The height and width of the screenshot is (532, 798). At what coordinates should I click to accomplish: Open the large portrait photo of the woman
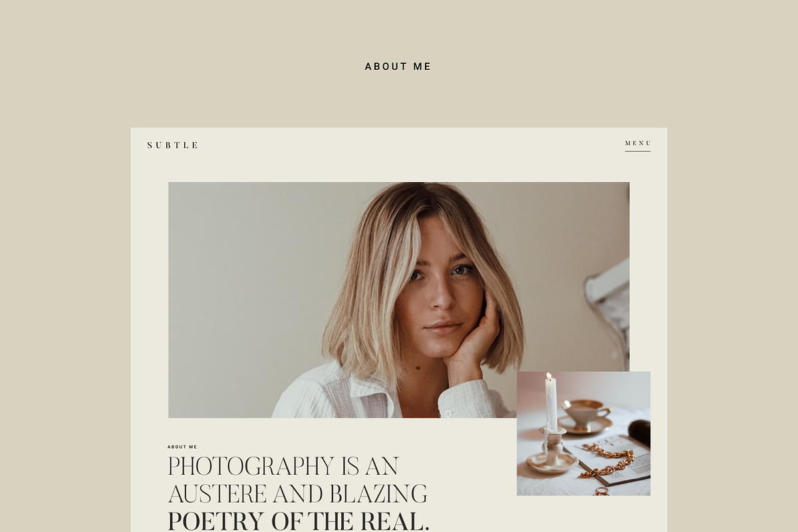pos(398,300)
